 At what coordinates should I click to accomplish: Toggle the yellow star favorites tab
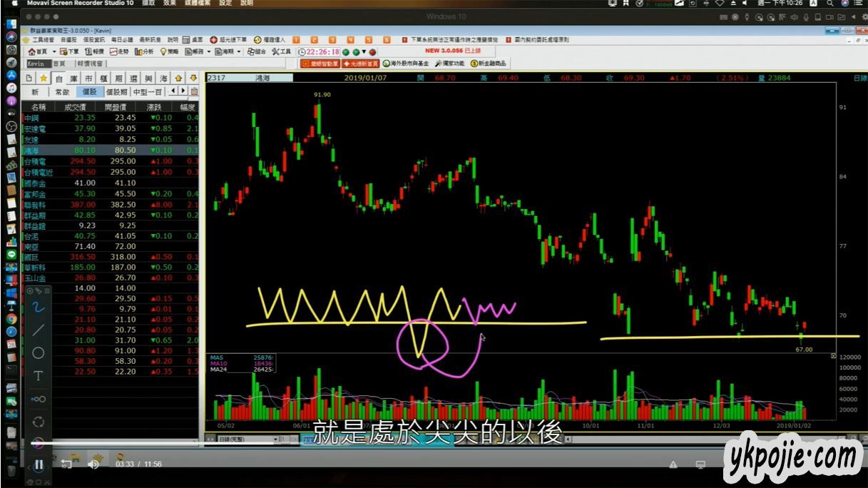44,78
